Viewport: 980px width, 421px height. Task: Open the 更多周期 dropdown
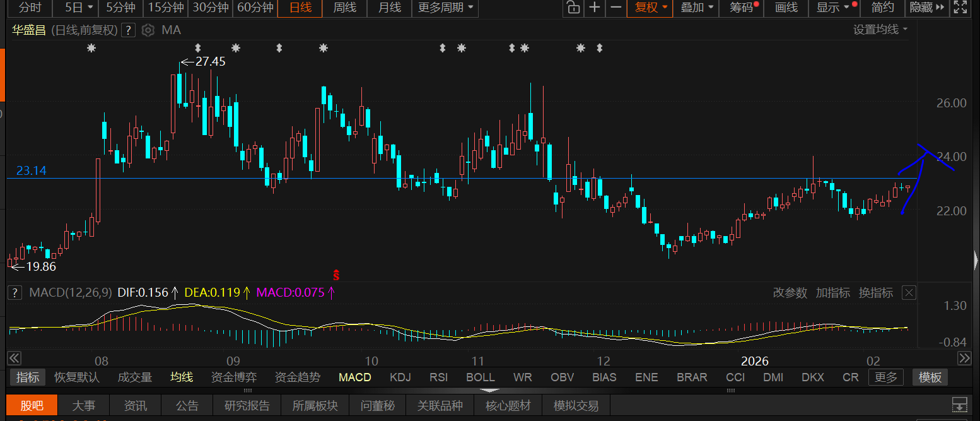(445, 8)
